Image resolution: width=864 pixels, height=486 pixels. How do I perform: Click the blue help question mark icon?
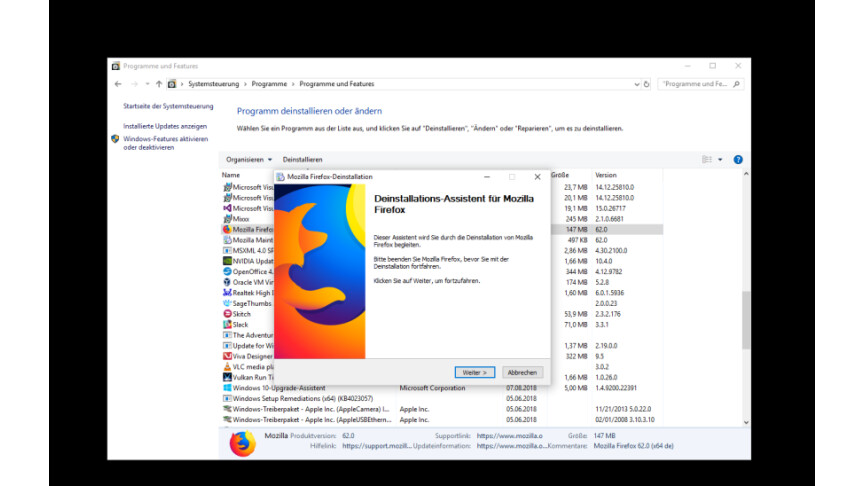click(x=738, y=160)
